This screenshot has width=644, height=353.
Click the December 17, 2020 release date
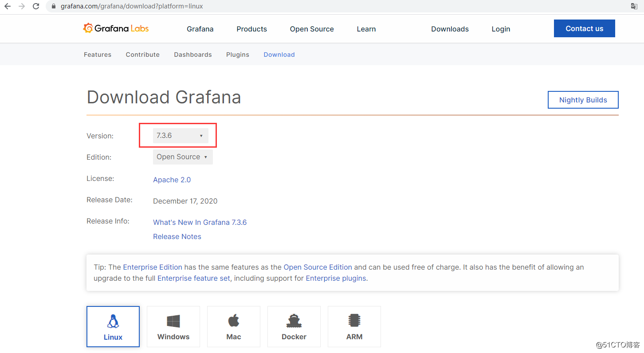(185, 201)
